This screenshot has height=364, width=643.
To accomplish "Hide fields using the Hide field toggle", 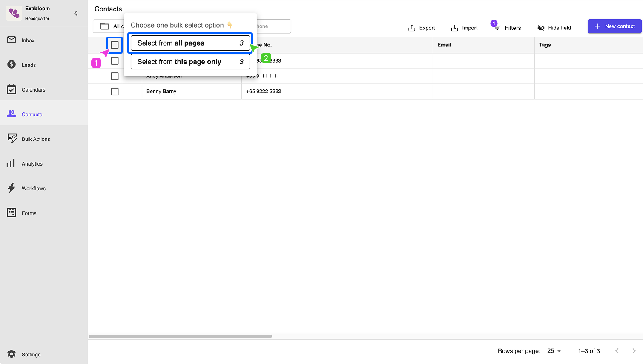I will (x=554, y=28).
